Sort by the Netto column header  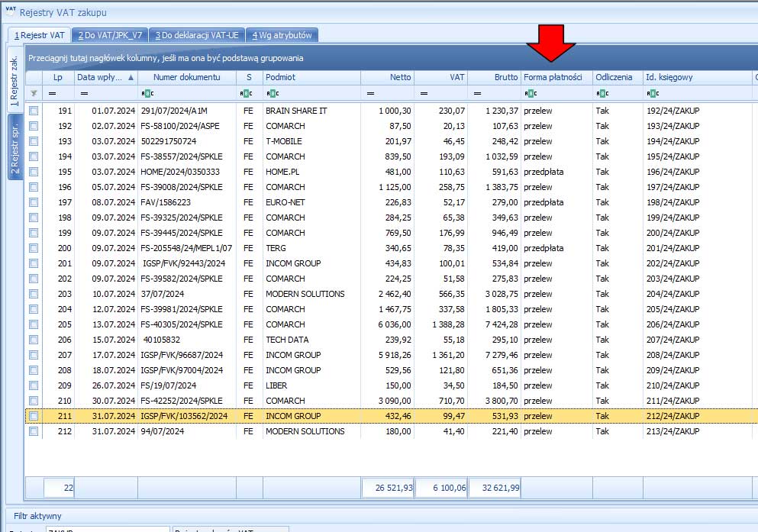tap(387, 77)
